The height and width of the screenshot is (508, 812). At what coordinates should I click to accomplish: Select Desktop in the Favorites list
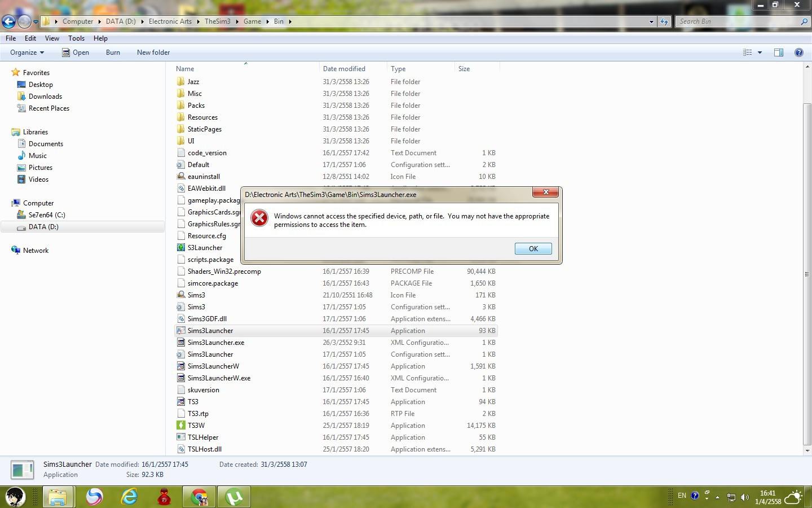click(x=41, y=85)
